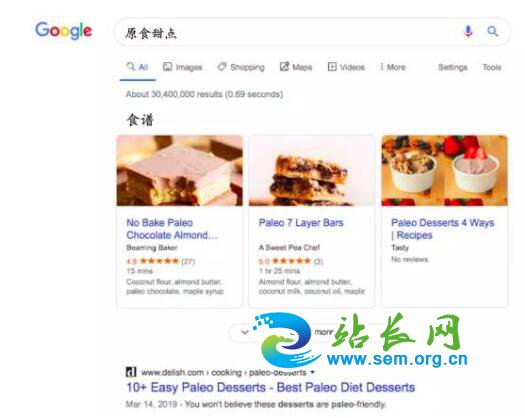Open the Paleo Desserts 4 Ways image
This screenshot has height=418, width=525.
[445, 170]
